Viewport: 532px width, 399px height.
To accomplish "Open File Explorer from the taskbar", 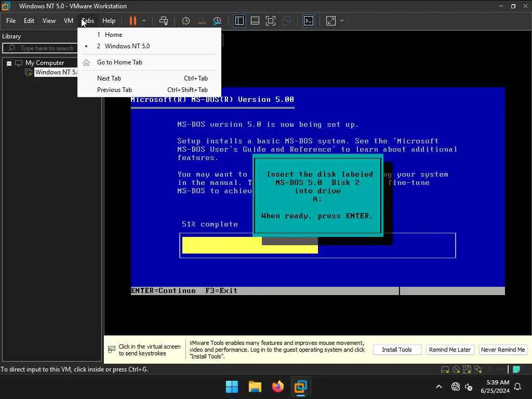I will click(x=255, y=387).
